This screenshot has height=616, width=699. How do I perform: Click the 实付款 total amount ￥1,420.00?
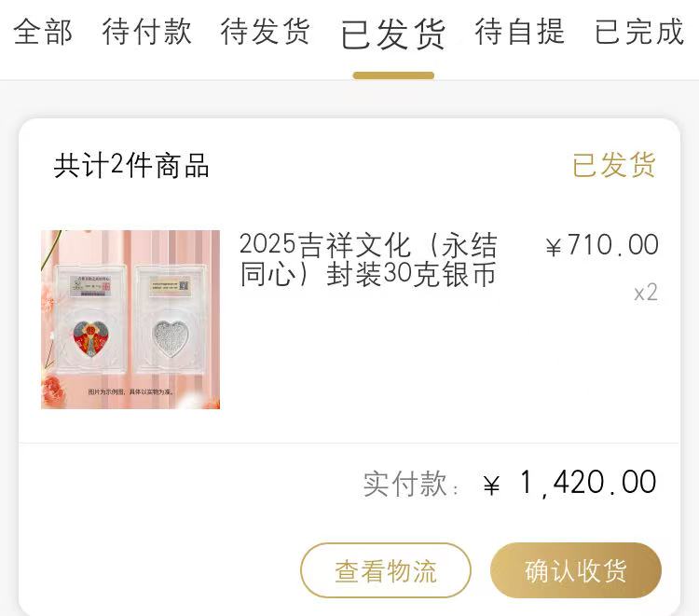(569, 483)
